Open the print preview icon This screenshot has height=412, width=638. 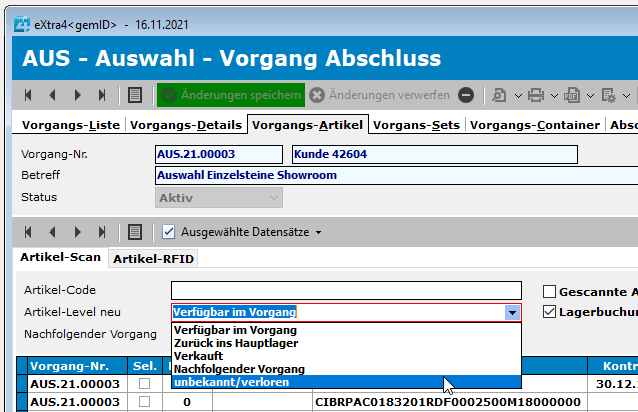pos(499,96)
